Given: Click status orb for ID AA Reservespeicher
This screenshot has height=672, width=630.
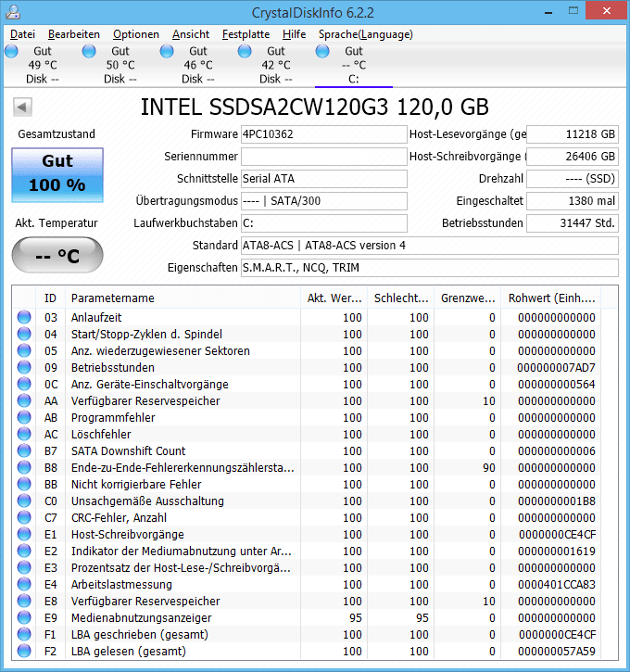Looking at the screenshot, I should point(24,400).
